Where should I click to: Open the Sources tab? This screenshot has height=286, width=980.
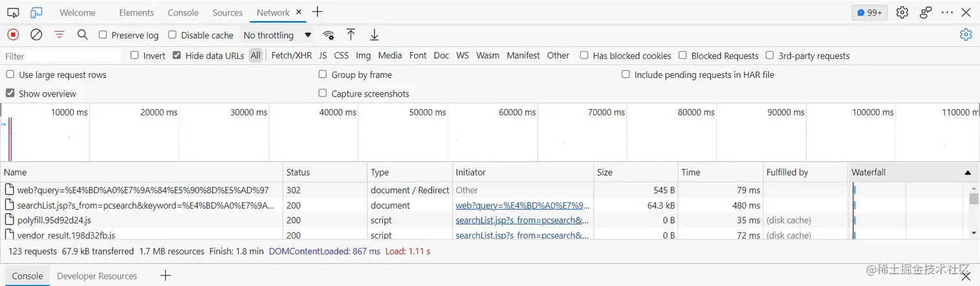[x=227, y=12]
